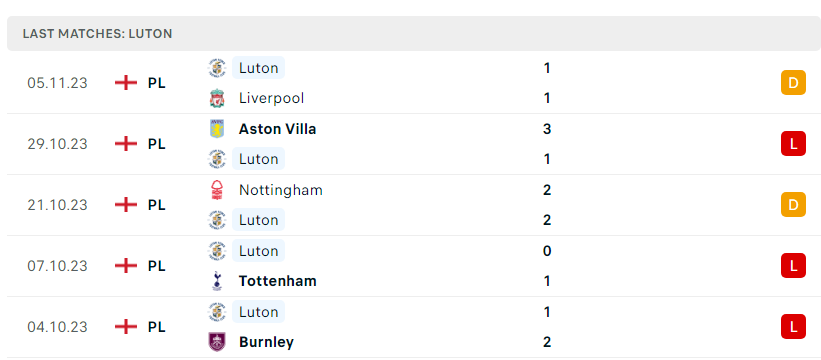Click the red L badge for Burnley match
Image resolution: width=821 pixels, height=360 pixels.
tap(793, 327)
